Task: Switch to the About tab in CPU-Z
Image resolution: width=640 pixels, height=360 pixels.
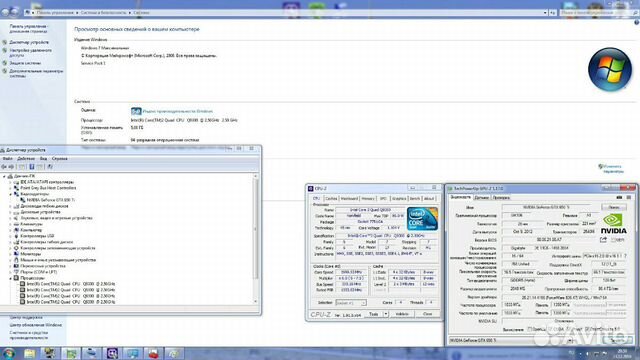Action: tap(429, 198)
